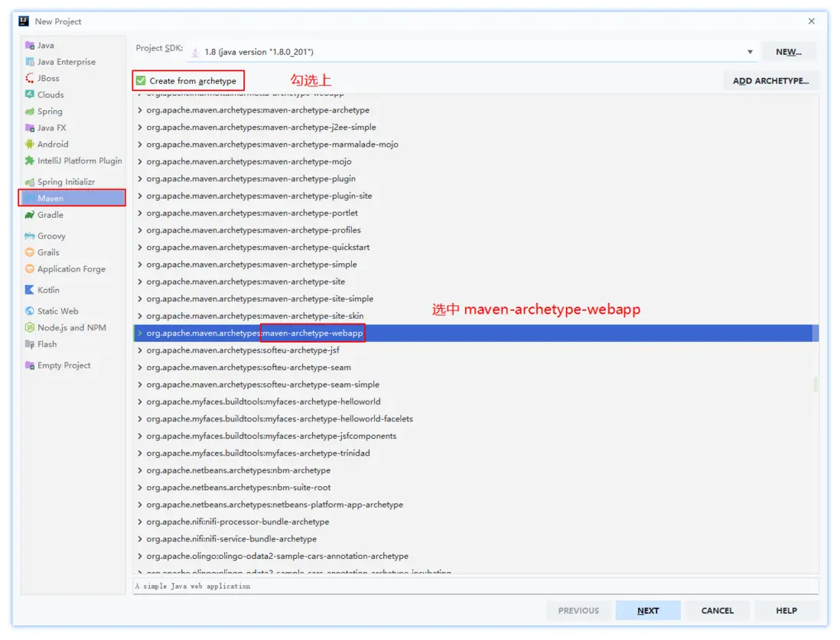The height and width of the screenshot is (640, 840).
Task: Click the archetype list vertical scrollbar thumb
Action: (816, 385)
